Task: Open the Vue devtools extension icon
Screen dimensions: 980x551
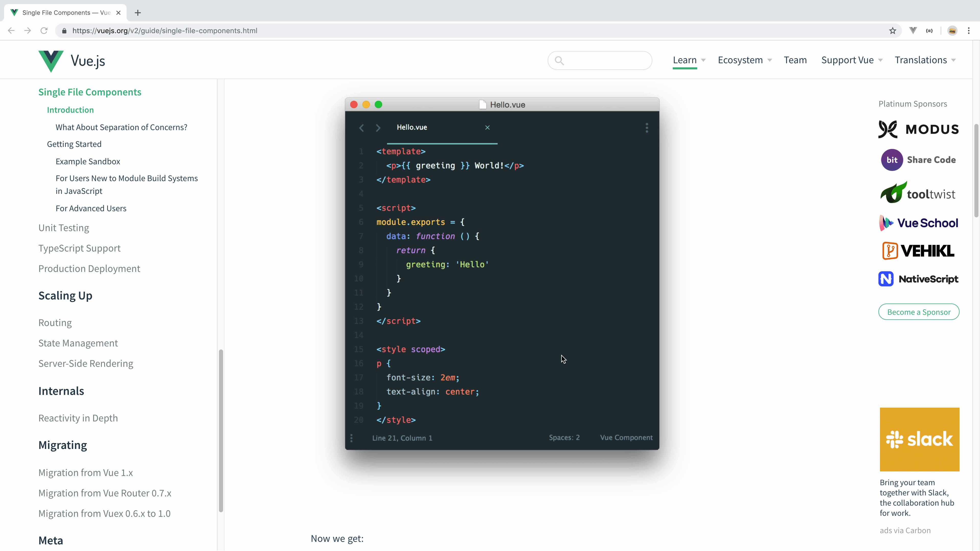Action: tap(913, 30)
